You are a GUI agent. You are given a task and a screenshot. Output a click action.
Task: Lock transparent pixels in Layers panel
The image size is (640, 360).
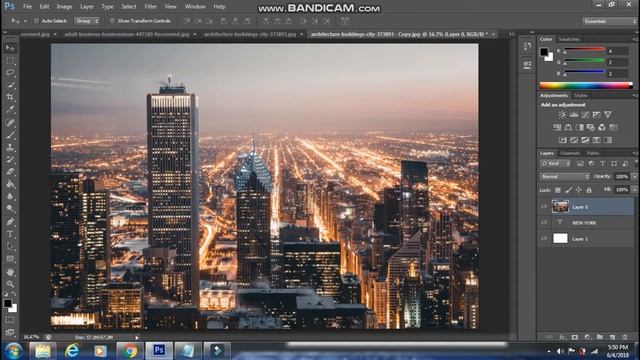[558, 190]
